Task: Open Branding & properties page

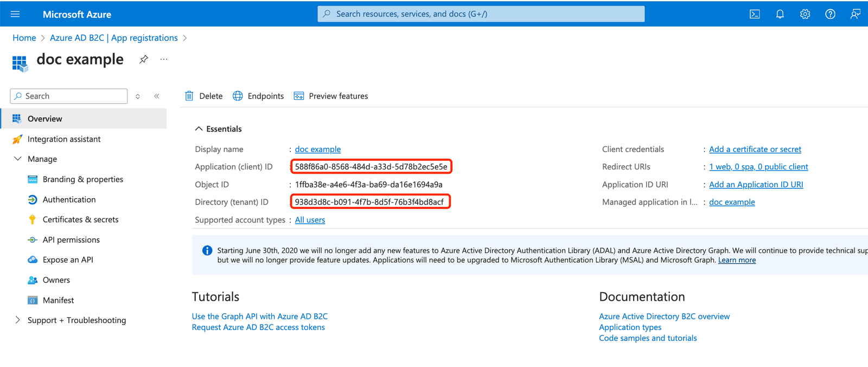Action: pos(83,179)
